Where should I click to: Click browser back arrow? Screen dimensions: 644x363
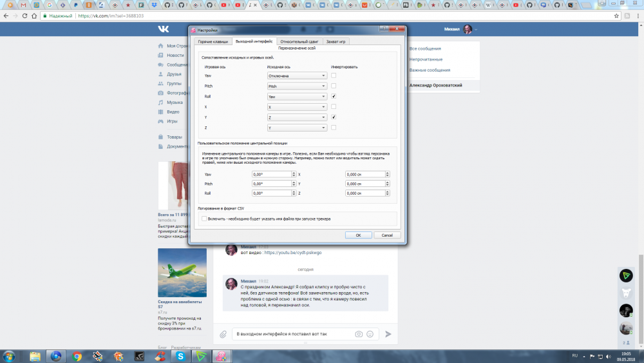click(6, 15)
